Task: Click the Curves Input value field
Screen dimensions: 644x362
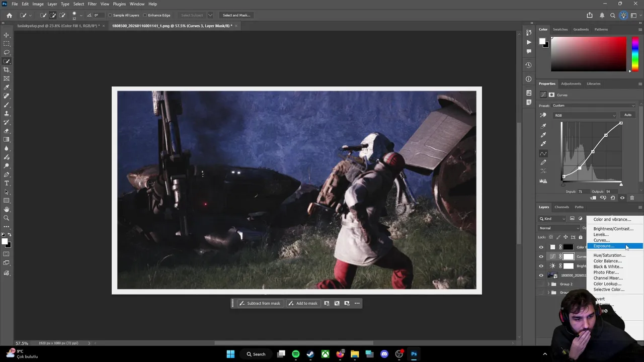Action: tap(584, 192)
